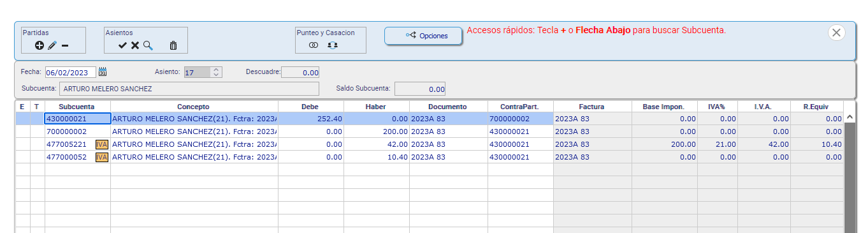Click the Debe value 252.40
The height and width of the screenshot is (233, 868).
coord(310,119)
